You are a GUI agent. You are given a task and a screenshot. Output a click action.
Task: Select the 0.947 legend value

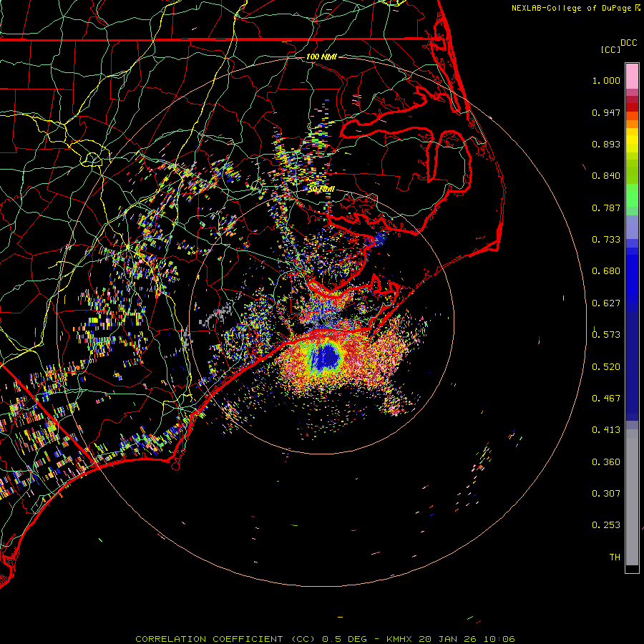pyautogui.click(x=606, y=112)
